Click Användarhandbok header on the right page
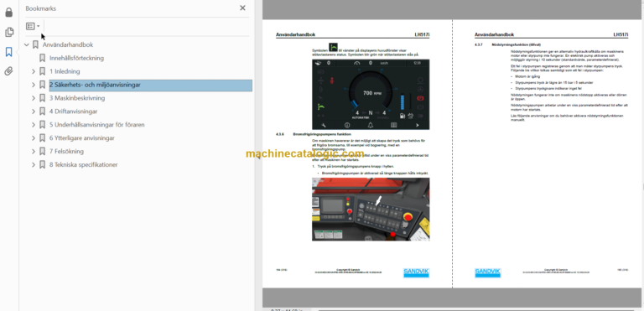Image resolution: width=644 pixels, height=311 pixels. pyautogui.click(x=495, y=35)
